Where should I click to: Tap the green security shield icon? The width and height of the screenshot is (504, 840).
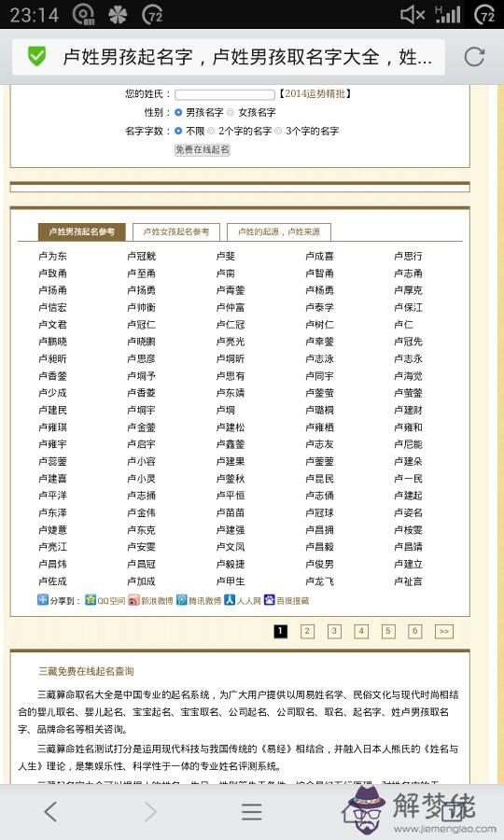36,56
